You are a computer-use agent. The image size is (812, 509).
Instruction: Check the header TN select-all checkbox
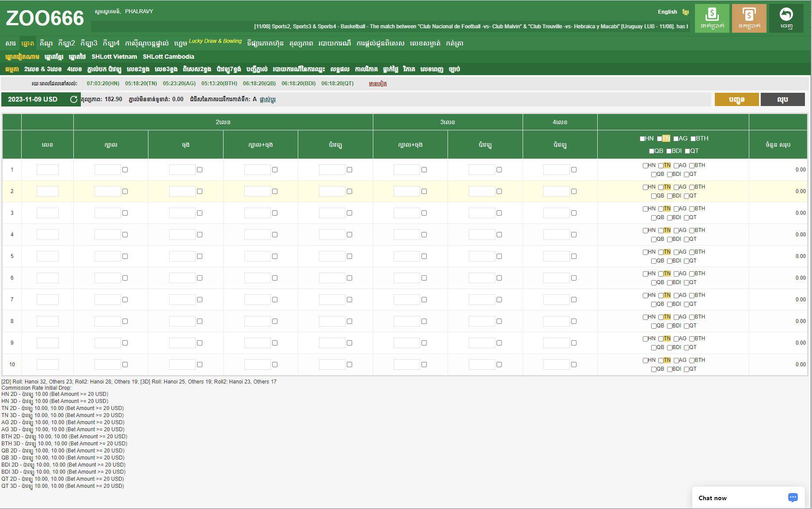pyautogui.click(x=660, y=139)
